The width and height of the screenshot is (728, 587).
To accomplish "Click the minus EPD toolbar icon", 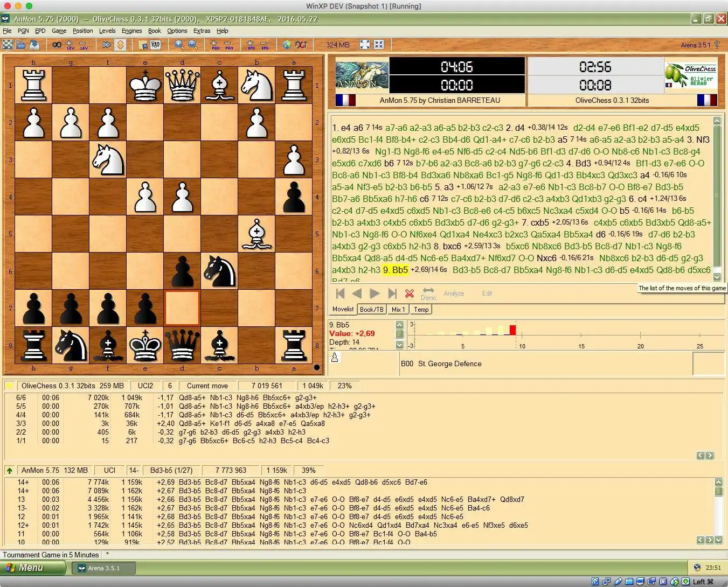I will [x=265, y=45].
